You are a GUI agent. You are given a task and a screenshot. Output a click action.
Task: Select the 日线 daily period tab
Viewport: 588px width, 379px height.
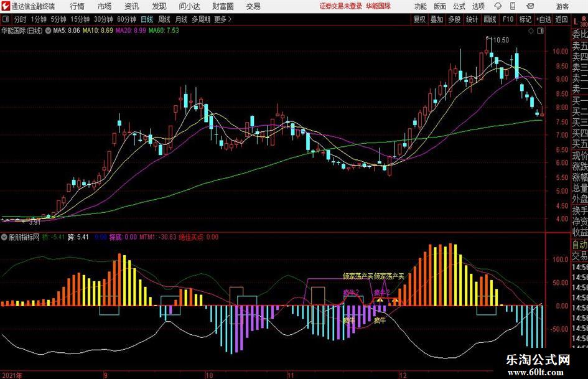(147, 19)
